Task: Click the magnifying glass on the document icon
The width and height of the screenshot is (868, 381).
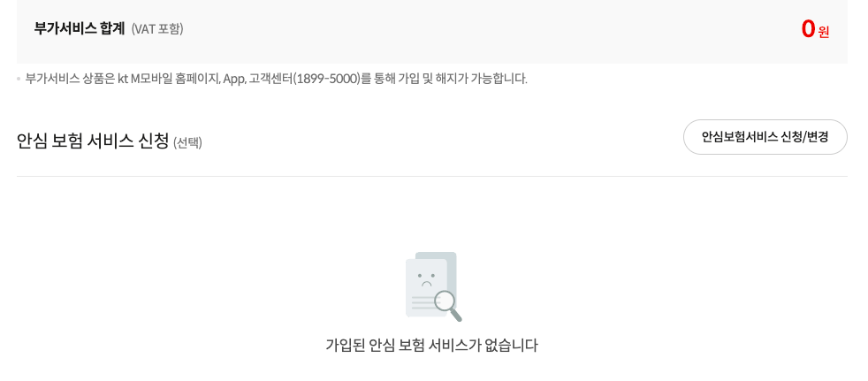Action: pos(448,307)
